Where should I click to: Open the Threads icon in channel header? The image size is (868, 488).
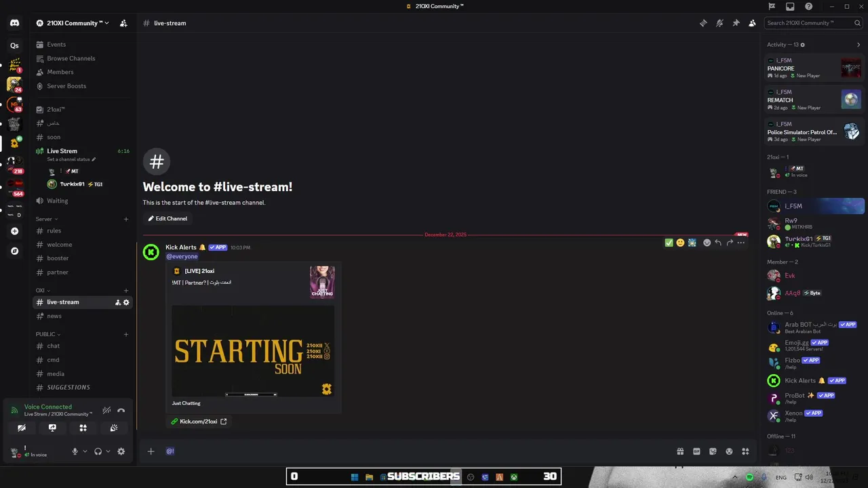click(x=703, y=23)
